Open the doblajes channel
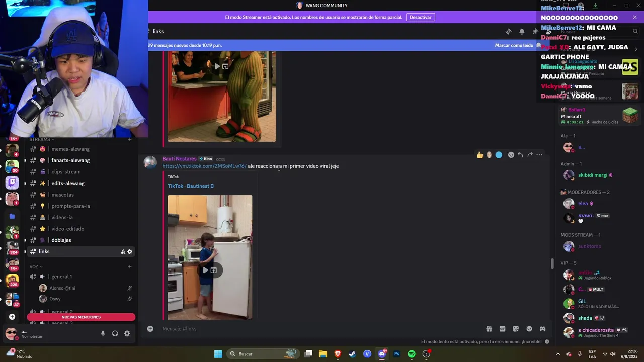 pyautogui.click(x=81, y=240)
